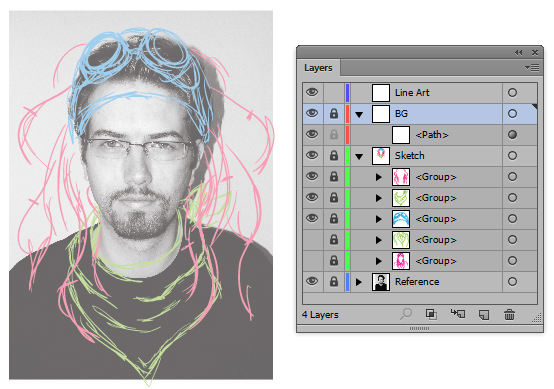Click target circle on blue goggles <Group>
Viewport: 554px width, 389px height.
click(x=512, y=219)
